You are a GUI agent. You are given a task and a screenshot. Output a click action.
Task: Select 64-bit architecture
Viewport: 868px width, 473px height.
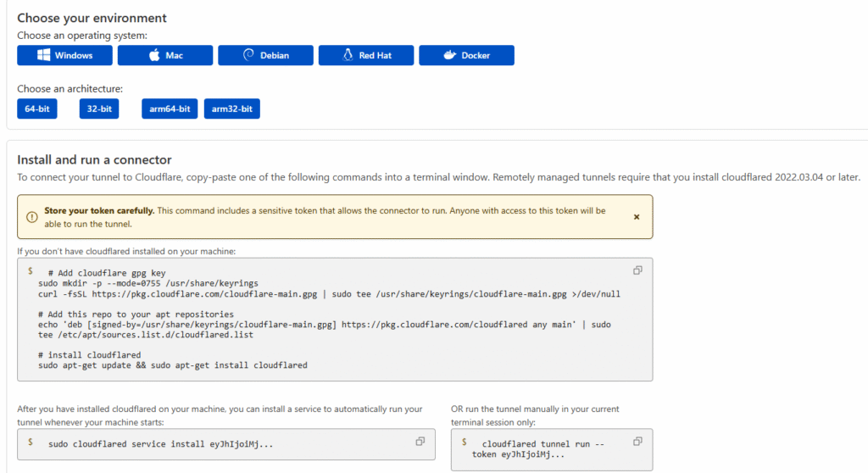pyautogui.click(x=37, y=109)
